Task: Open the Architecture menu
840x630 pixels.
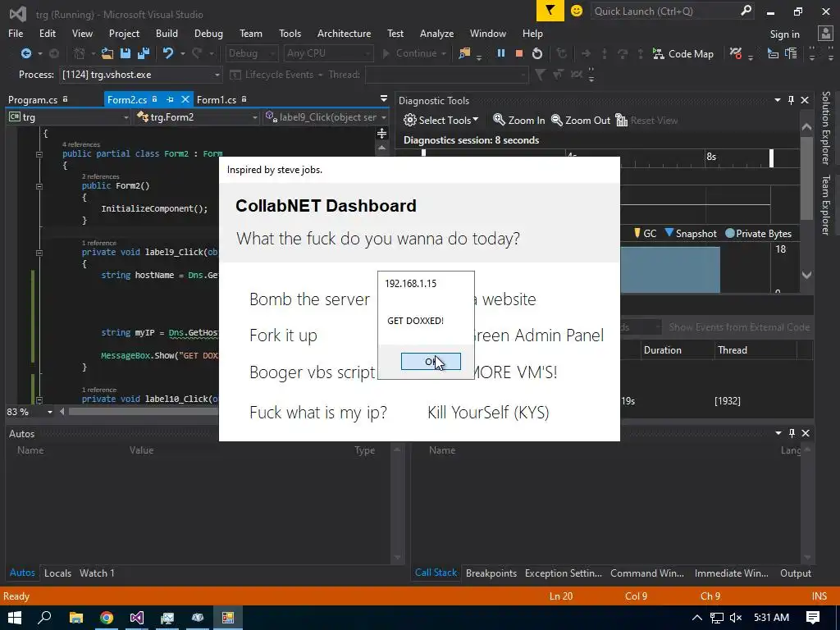Action: (x=344, y=33)
